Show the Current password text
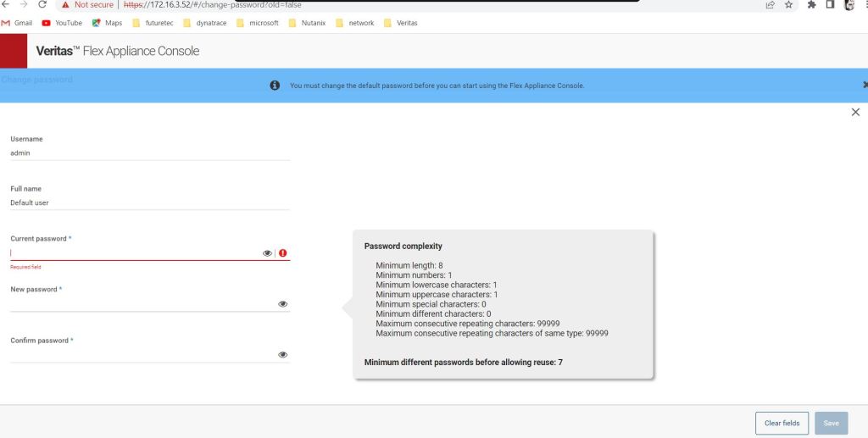This screenshot has width=868, height=438. click(x=267, y=253)
